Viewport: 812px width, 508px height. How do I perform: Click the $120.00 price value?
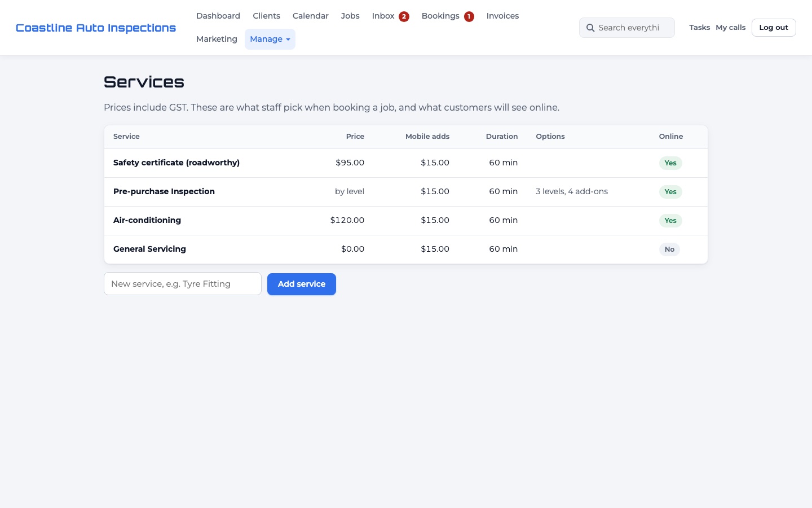pyautogui.click(x=347, y=220)
